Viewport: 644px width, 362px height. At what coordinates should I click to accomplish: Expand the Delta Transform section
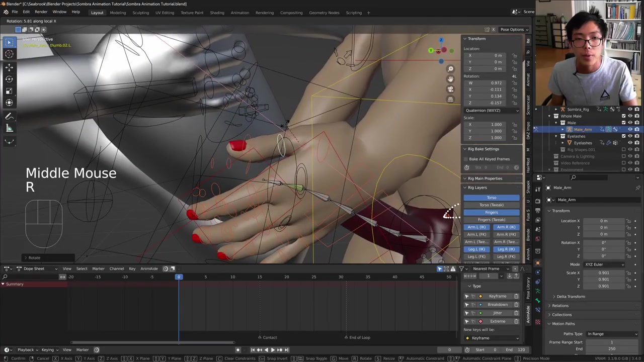(571, 297)
